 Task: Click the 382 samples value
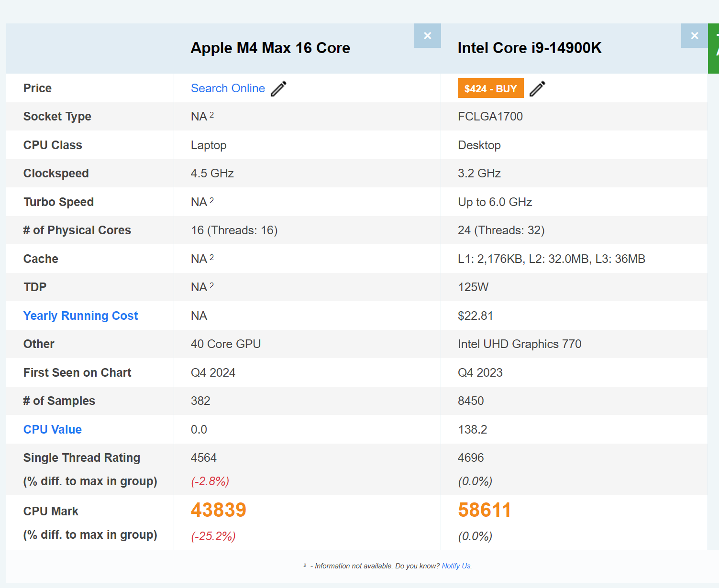pos(200,401)
